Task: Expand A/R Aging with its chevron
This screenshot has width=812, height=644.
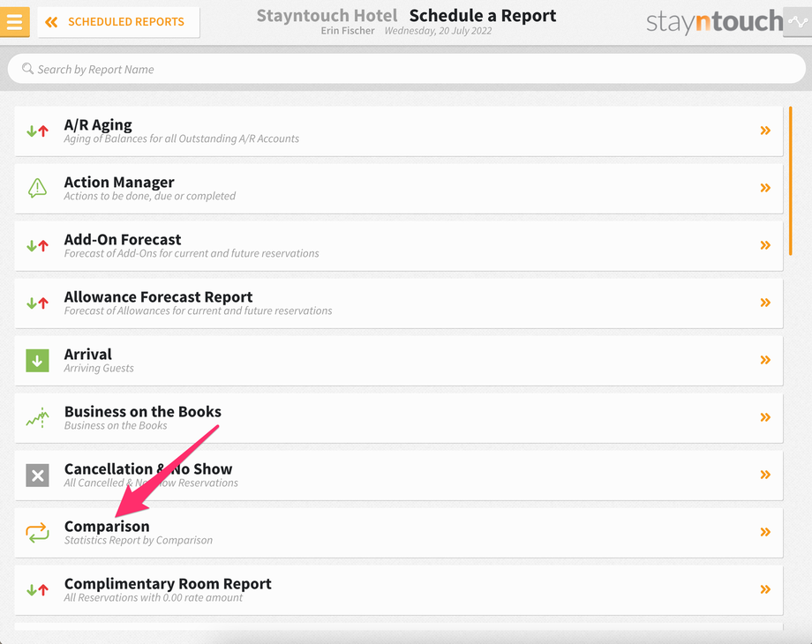Action: pos(765,131)
